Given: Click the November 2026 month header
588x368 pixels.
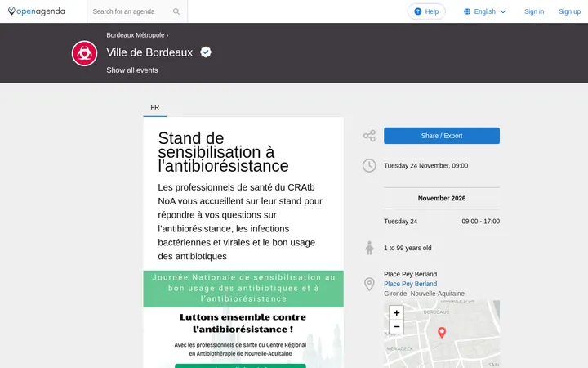Looking at the screenshot, I should tap(442, 198).
